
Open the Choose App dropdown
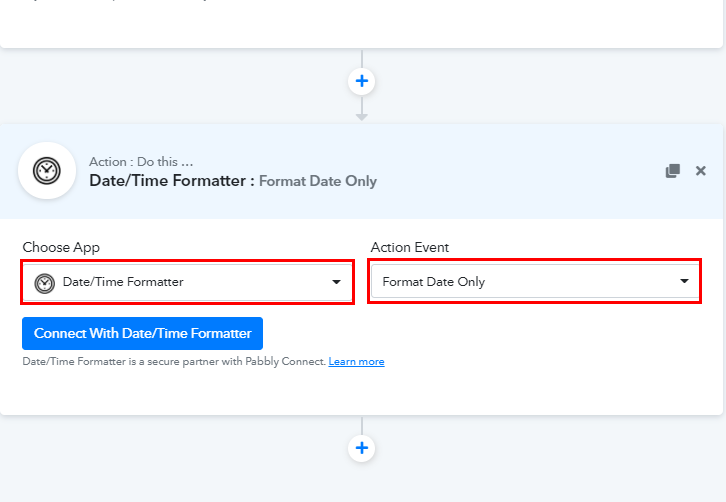click(x=188, y=282)
